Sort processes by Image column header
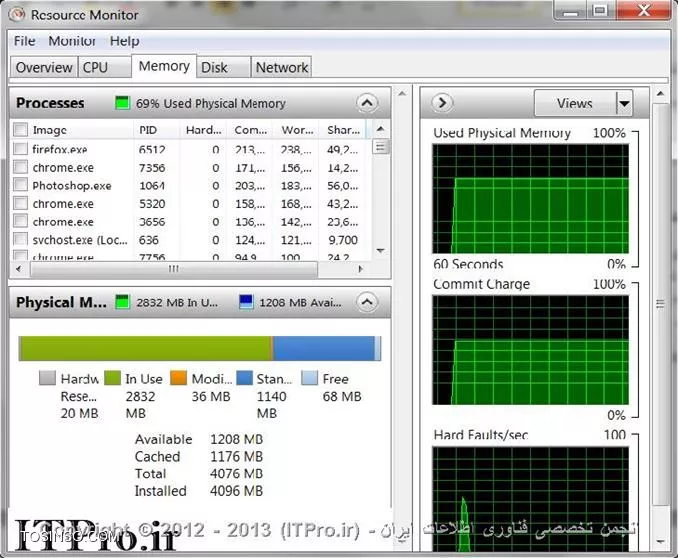The height and width of the screenshot is (558, 678). [71, 130]
